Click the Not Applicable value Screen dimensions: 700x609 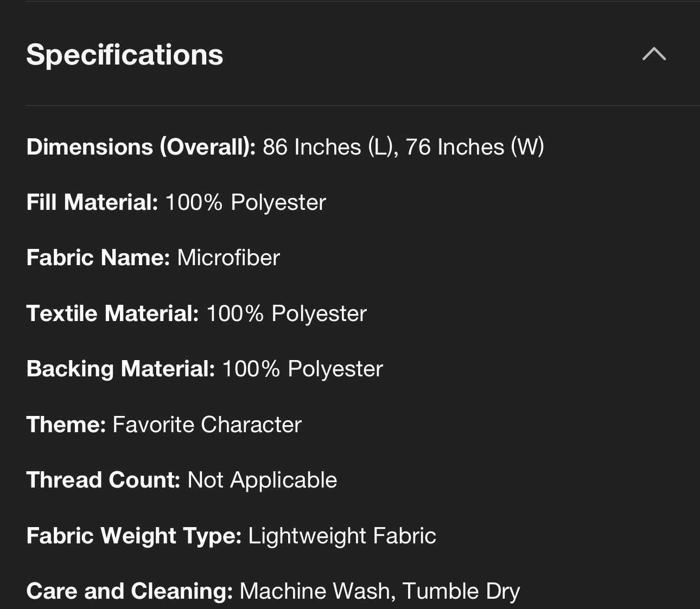[262, 480]
